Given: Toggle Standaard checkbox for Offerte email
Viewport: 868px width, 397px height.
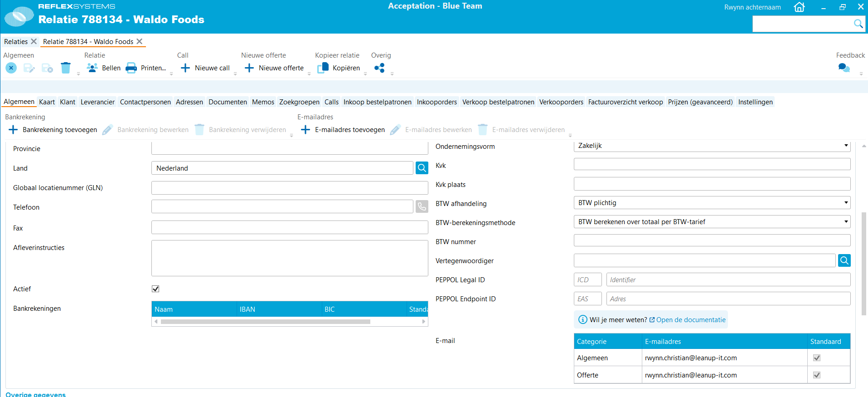Looking at the screenshot, I should pos(817,375).
